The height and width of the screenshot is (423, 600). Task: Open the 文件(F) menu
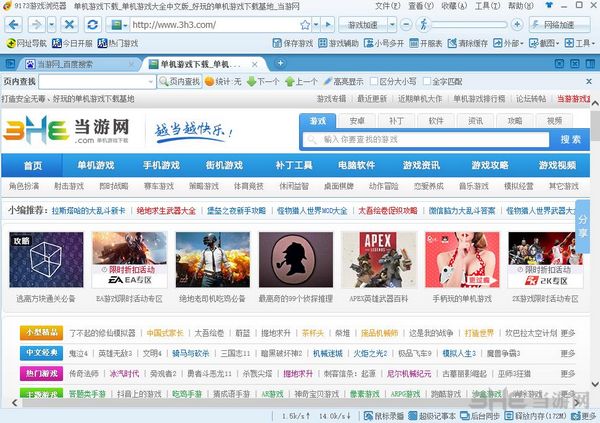[x=388, y=6]
